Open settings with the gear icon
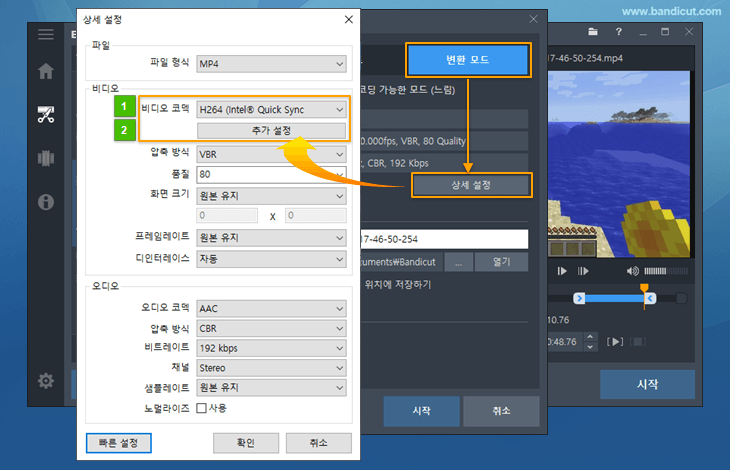Screen dimensions: 730x470 45,381
